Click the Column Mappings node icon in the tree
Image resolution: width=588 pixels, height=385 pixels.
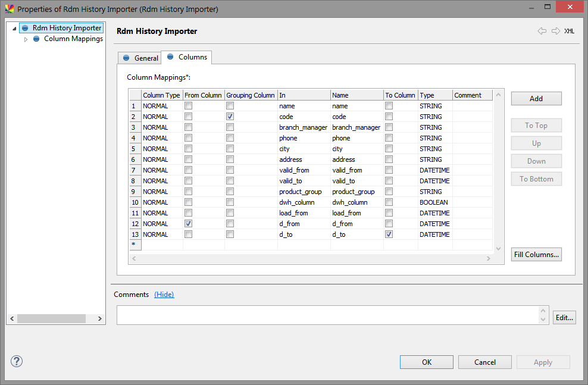click(37, 39)
